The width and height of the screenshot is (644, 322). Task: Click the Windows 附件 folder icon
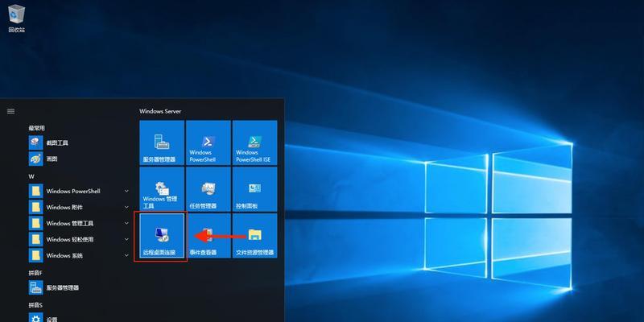click(35, 207)
